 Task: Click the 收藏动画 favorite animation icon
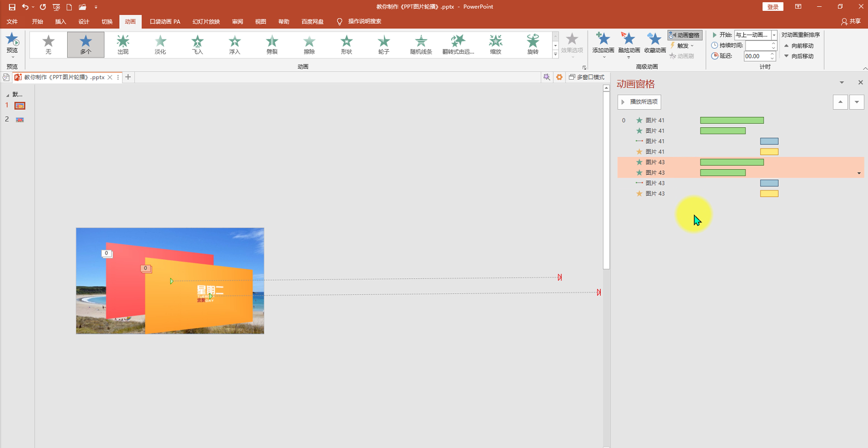pos(654,44)
